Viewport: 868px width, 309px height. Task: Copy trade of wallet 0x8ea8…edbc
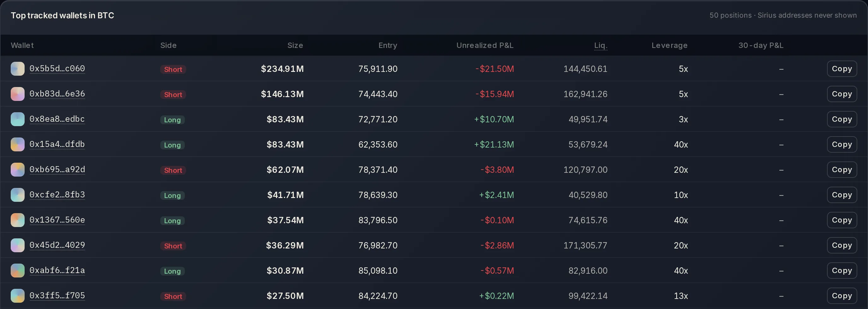[842, 119]
